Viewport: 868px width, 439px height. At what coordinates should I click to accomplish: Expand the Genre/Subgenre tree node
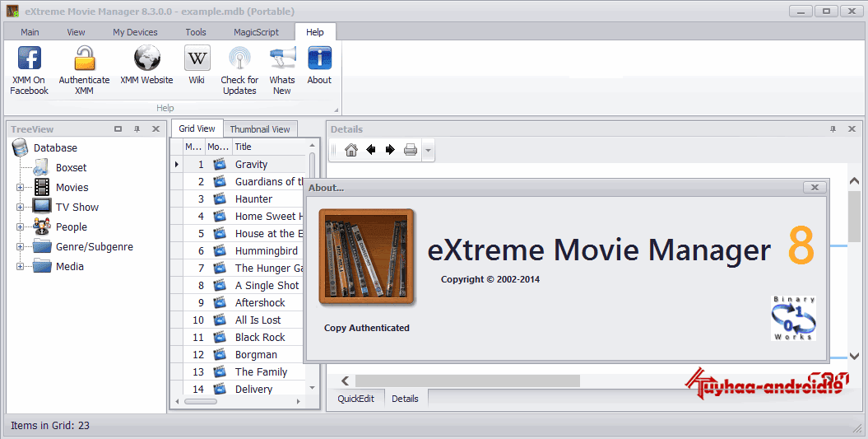(x=20, y=246)
